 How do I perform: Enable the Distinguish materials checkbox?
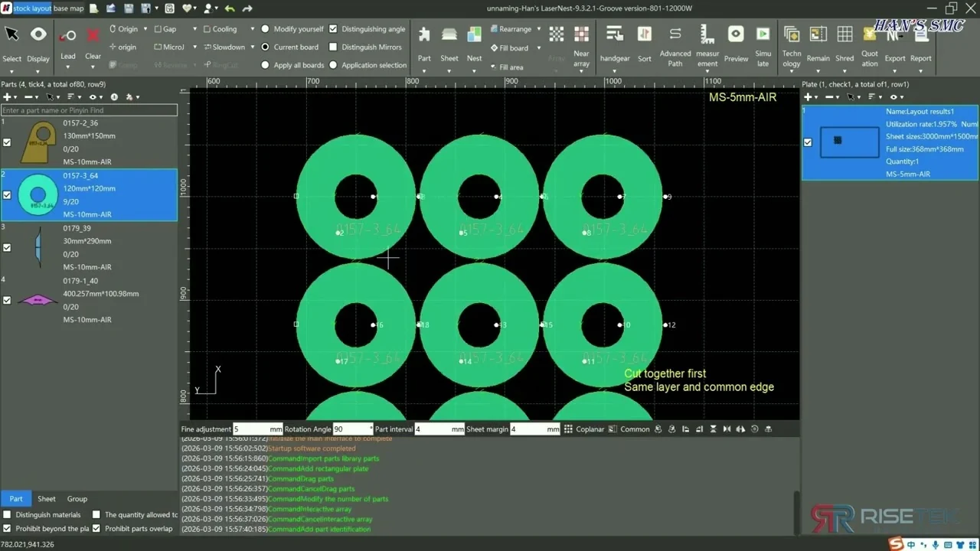click(7, 515)
